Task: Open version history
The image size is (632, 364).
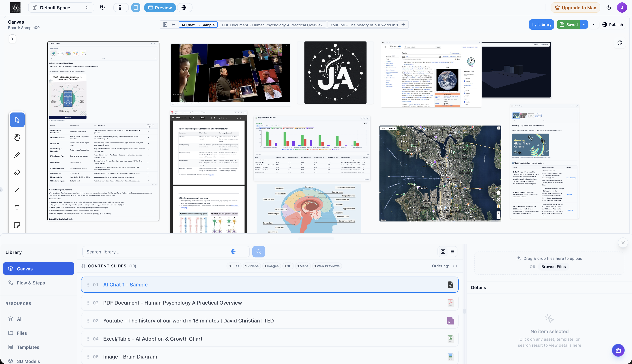Action: point(102,7)
